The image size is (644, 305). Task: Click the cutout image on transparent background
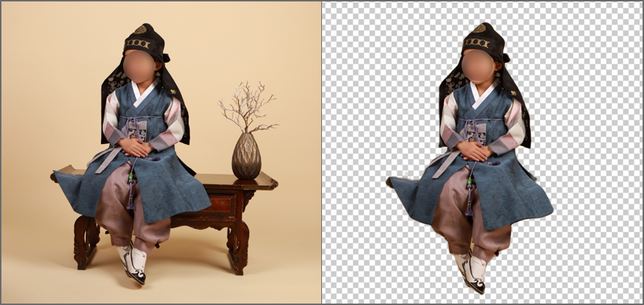[x=482, y=152]
